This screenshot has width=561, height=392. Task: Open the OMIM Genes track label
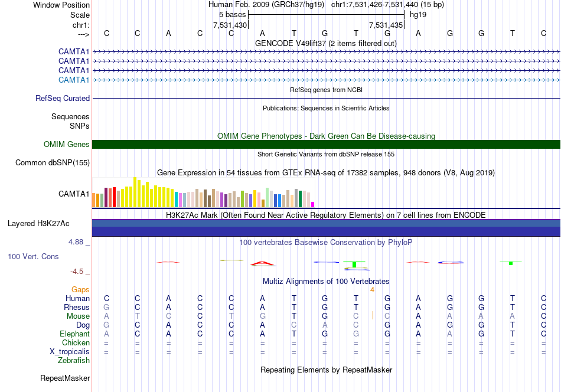pyautogui.click(x=67, y=144)
